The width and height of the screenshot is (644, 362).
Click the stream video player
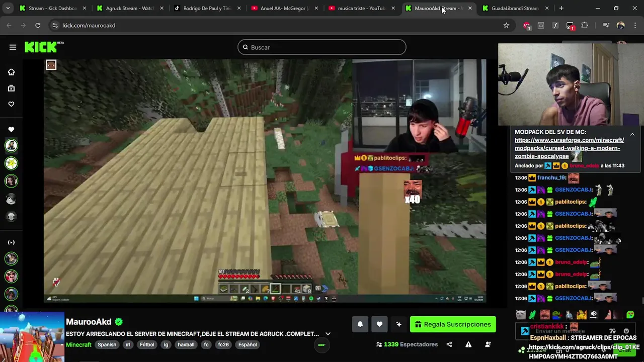(x=265, y=181)
